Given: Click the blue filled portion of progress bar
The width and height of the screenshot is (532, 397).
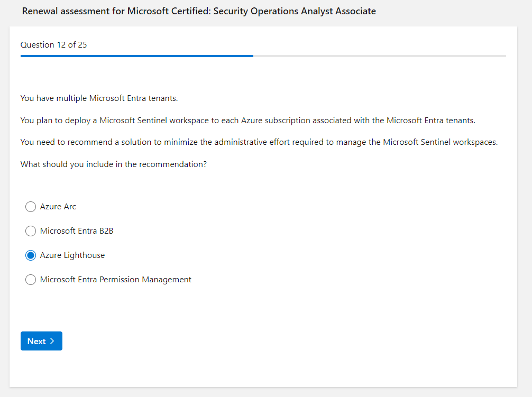Looking at the screenshot, I should (136, 56).
